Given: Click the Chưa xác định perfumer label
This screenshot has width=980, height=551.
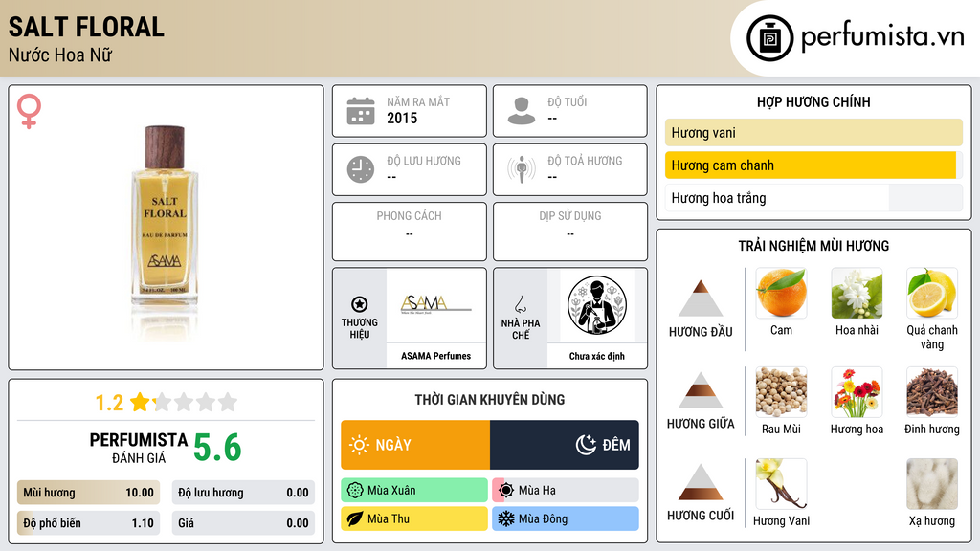Looking at the screenshot, I should pos(597,356).
